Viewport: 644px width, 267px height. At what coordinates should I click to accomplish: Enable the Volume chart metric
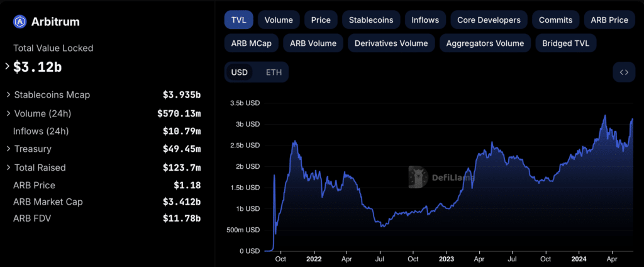pyautogui.click(x=279, y=20)
